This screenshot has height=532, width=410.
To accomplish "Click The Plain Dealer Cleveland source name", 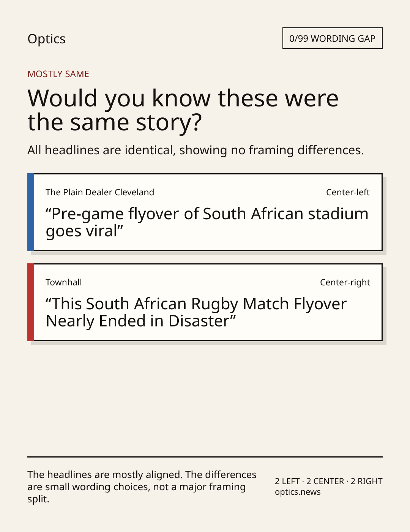I will [100, 192].
